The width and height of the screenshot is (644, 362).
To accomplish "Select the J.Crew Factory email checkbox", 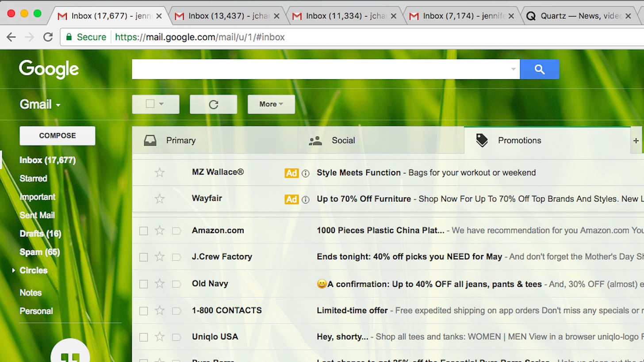I will pyautogui.click(x=143, y=257).
